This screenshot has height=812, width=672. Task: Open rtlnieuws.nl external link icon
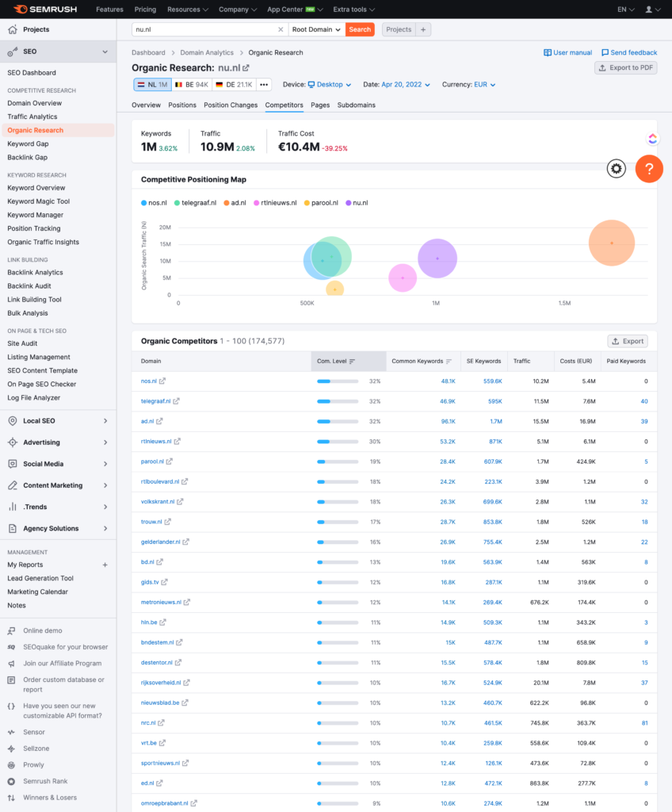coord(177,442)
